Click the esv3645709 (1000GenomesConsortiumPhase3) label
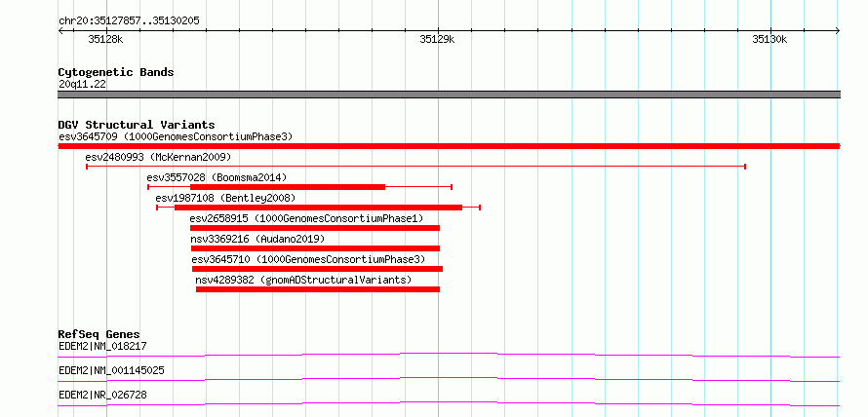This screenshot has width=868, height=417. click(x=176, y=136)
